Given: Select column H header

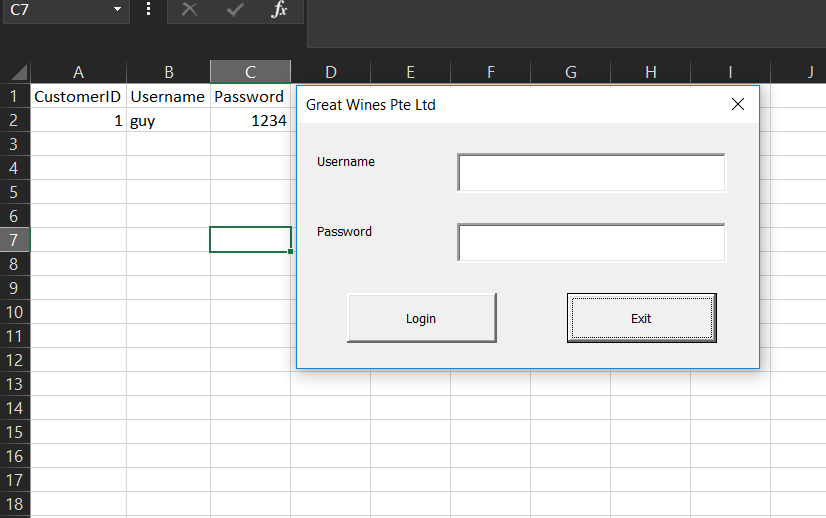Looking at the screenshot, I should 651,72.
